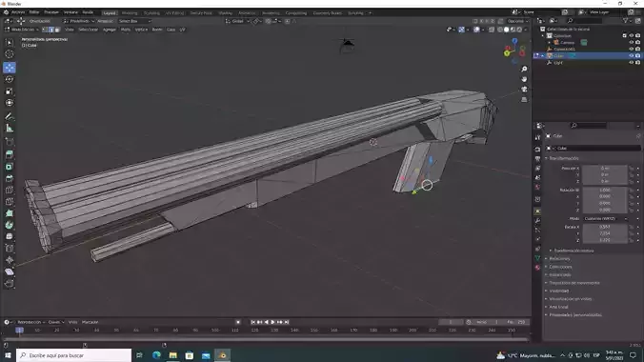Image resolution: width=644 pixels, height=362 pixels.
Task: Toggle visibility of the Collection
Action: coord(632,36)
